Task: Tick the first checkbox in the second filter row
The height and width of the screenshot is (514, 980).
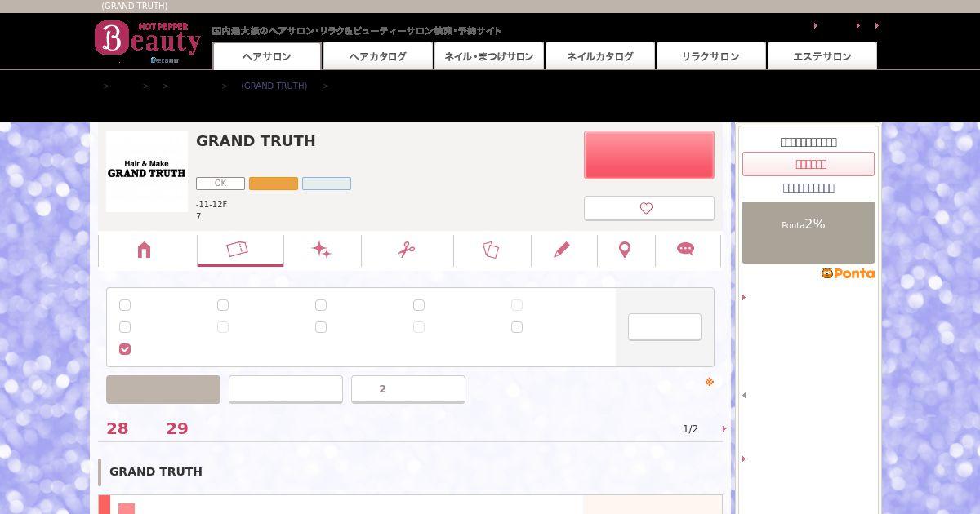Action: click(x=125, y=327)
